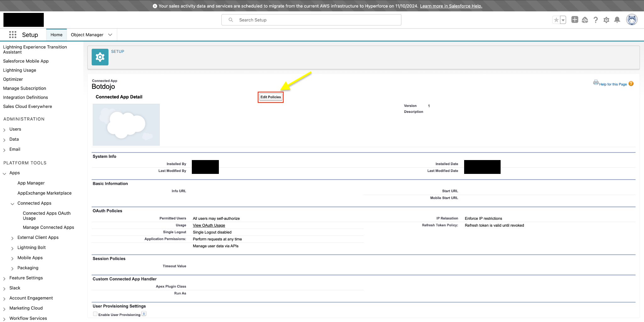Click the Edit Policies button
644x322 pixels.
270,97
